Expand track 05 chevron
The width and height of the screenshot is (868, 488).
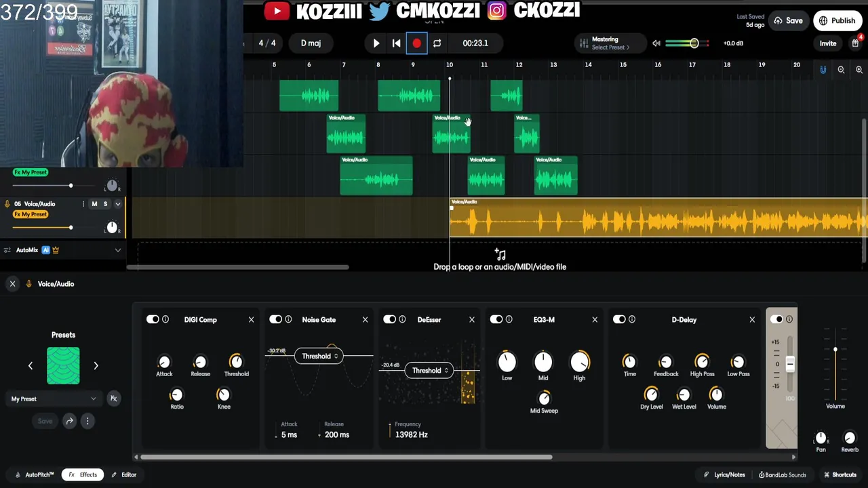pyautogui.click(x=117, y=204)
